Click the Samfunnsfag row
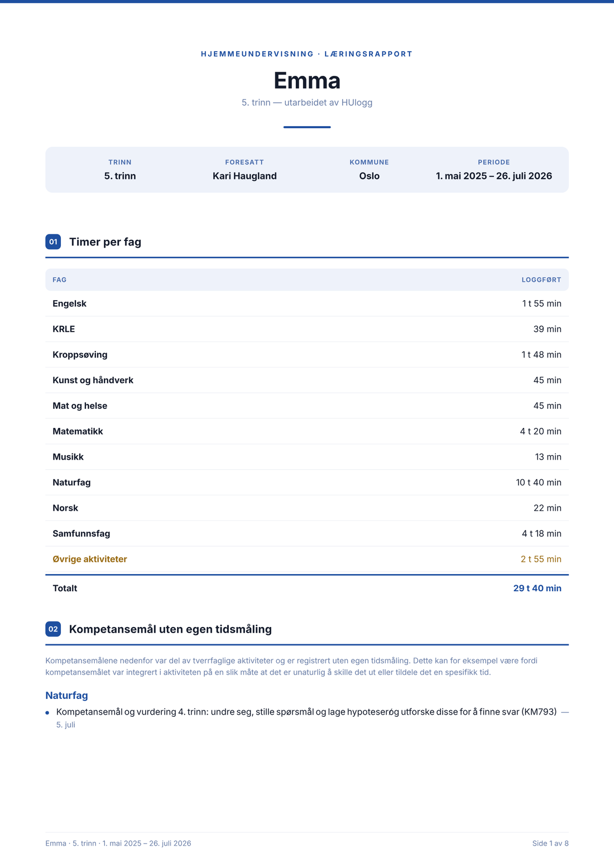Image resolution: width=614 pixels, height=868 pixels. coord(307,533)
